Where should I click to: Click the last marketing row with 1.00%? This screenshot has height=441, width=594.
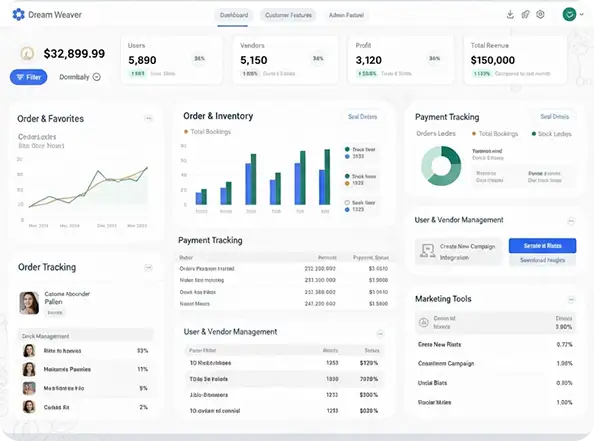point(495,402)
